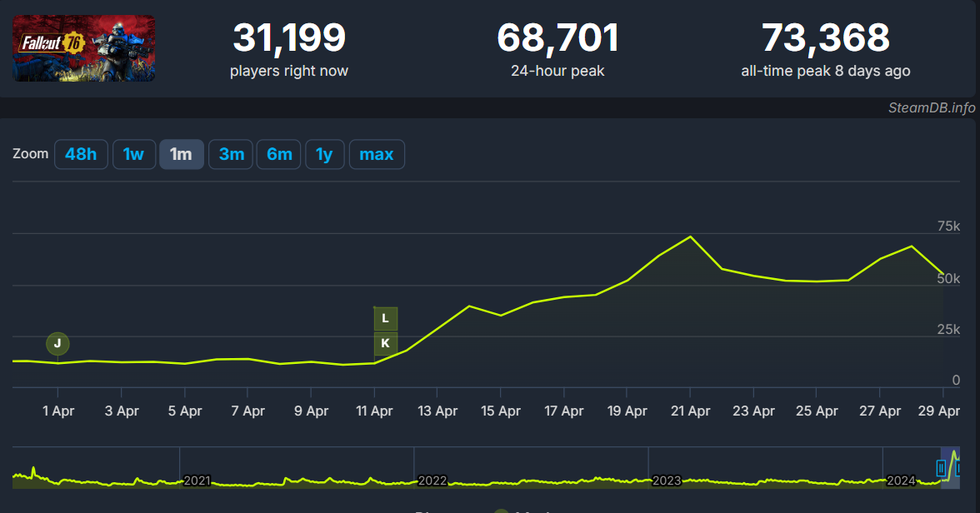Zoom chart to 1y
Viewport: 980px width, 513px height.
(324, 154)
